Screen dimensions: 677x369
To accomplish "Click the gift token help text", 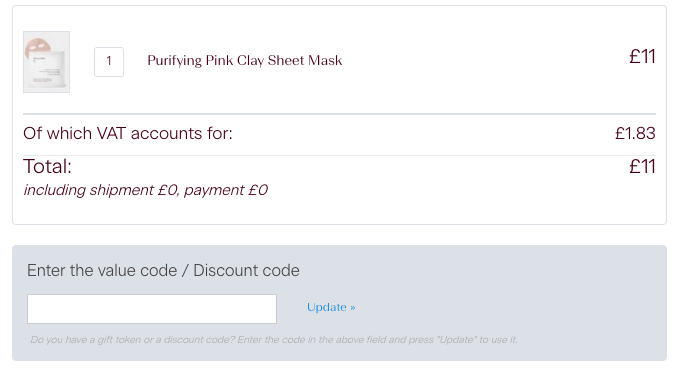I will pos(274,340).
